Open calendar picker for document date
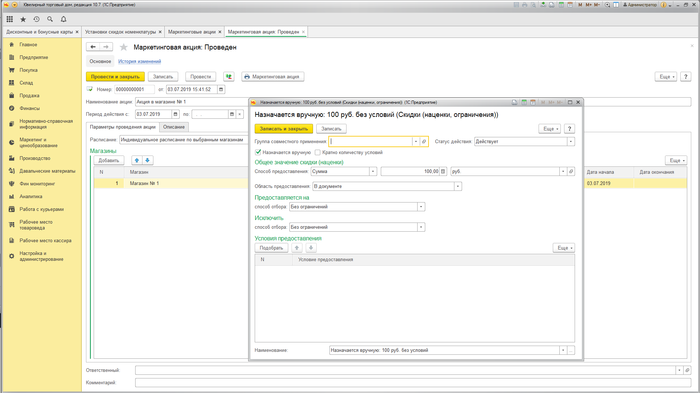The image size is (700, 393). coord(221,89)
